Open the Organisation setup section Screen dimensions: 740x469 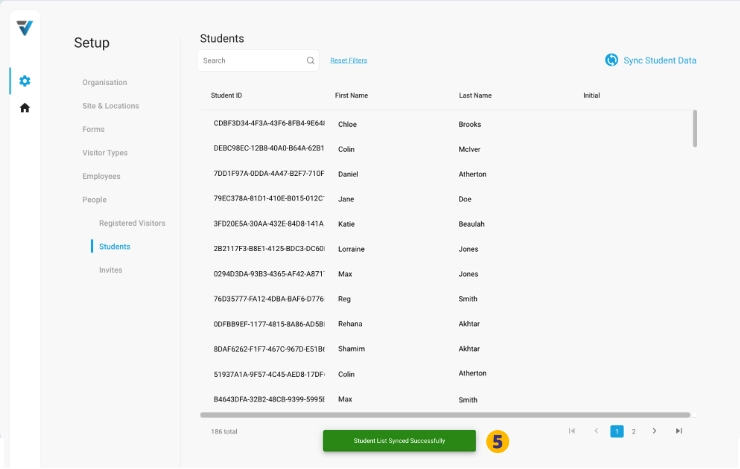point(105,82)
